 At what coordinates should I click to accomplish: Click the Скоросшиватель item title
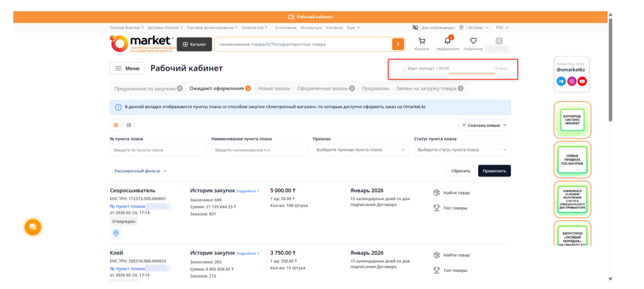pyautogui.click(x=132, y=191)
